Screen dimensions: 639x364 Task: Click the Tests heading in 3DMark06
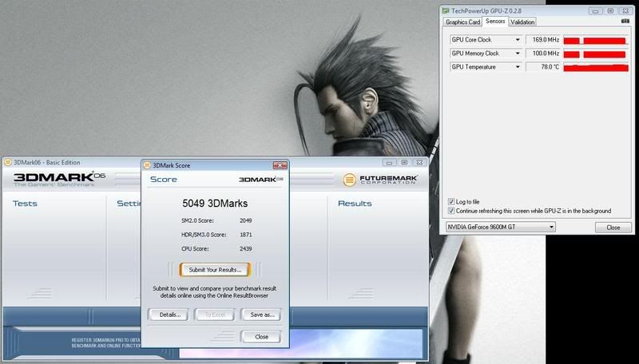(25, 204)
